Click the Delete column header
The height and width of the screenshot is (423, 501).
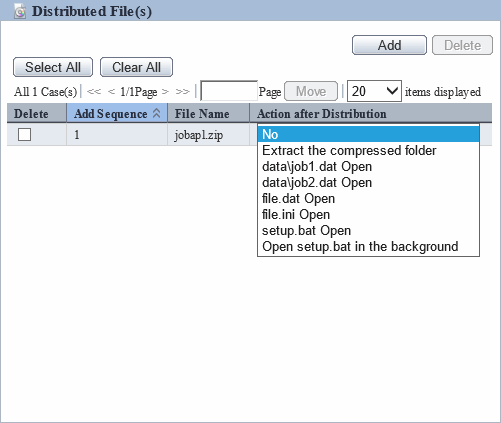(37, 113)
